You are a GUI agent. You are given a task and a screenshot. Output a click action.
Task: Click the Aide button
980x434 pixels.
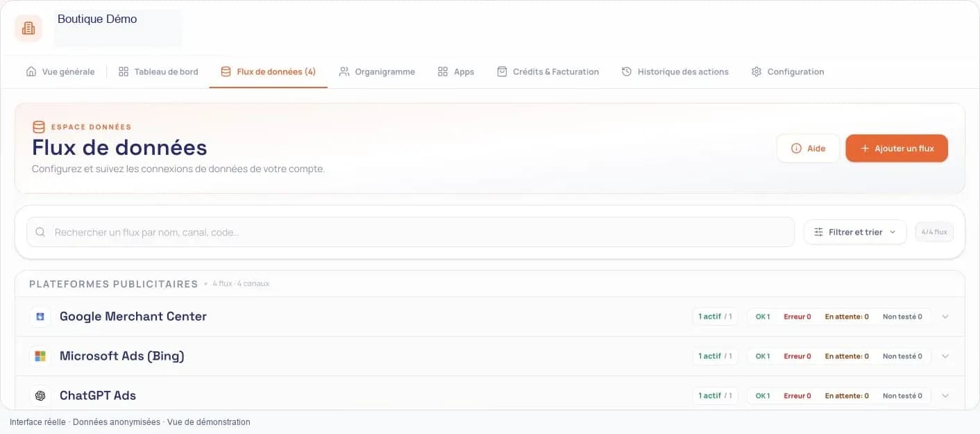coord(808,149)
